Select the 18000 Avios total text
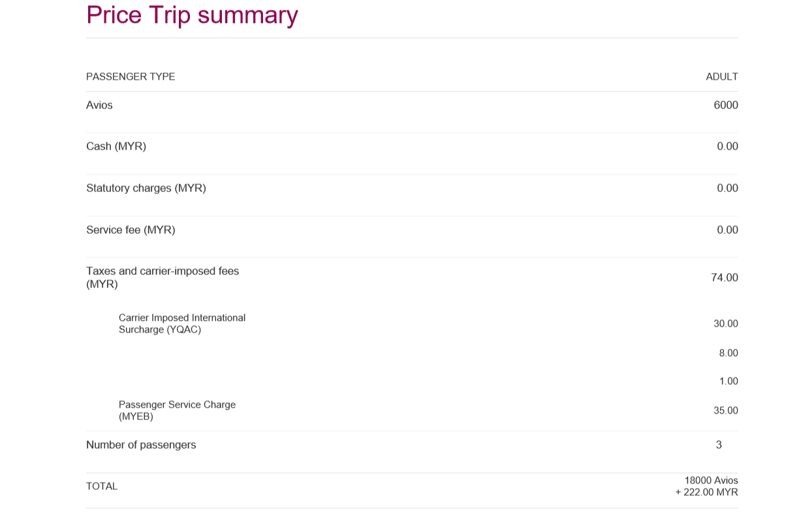 [711, 481]
